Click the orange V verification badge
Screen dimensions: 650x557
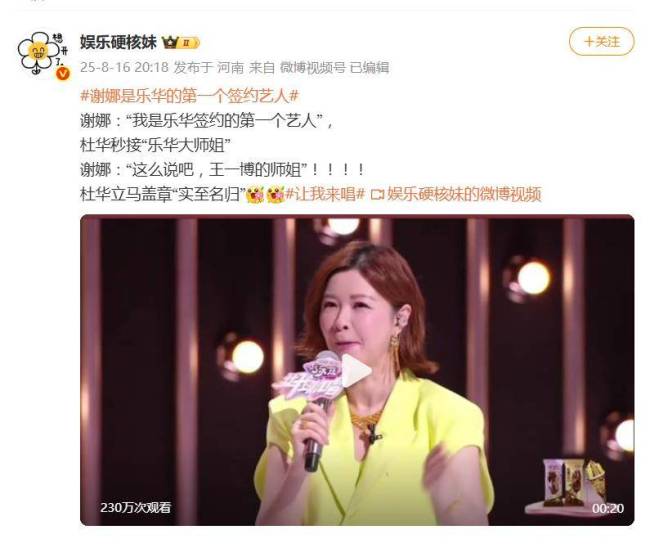63,74
